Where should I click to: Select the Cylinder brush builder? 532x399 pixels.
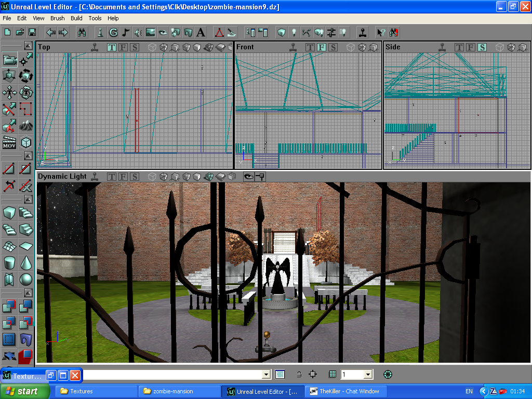[x=9, y=263]
